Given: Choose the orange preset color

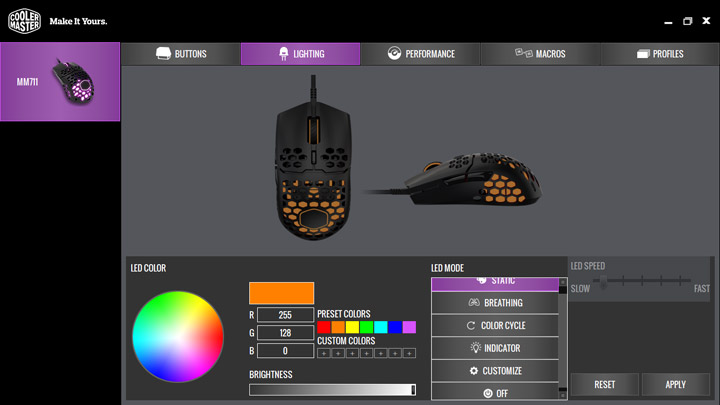Looking at the screenshot, I should click(x=338, y=327).
